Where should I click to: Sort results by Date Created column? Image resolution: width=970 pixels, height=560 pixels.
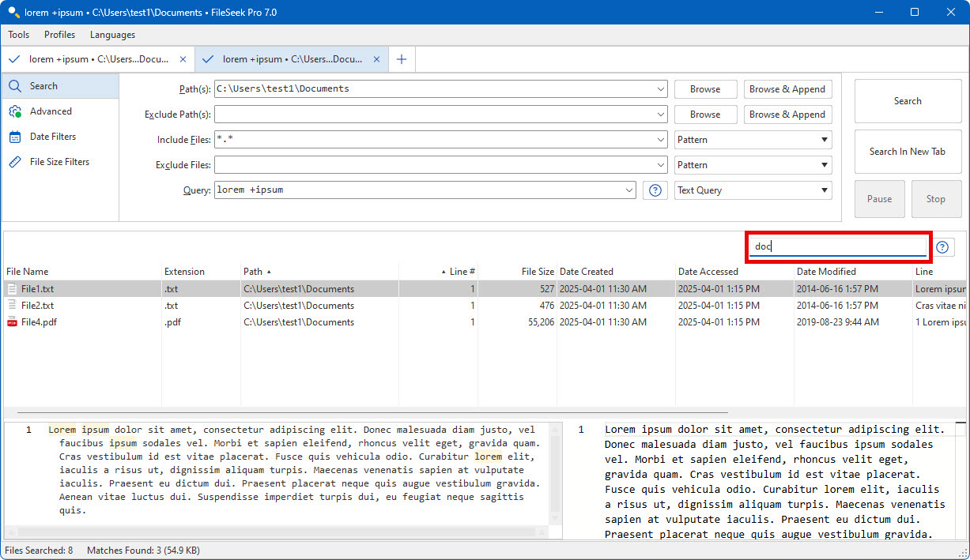(616, 272)
